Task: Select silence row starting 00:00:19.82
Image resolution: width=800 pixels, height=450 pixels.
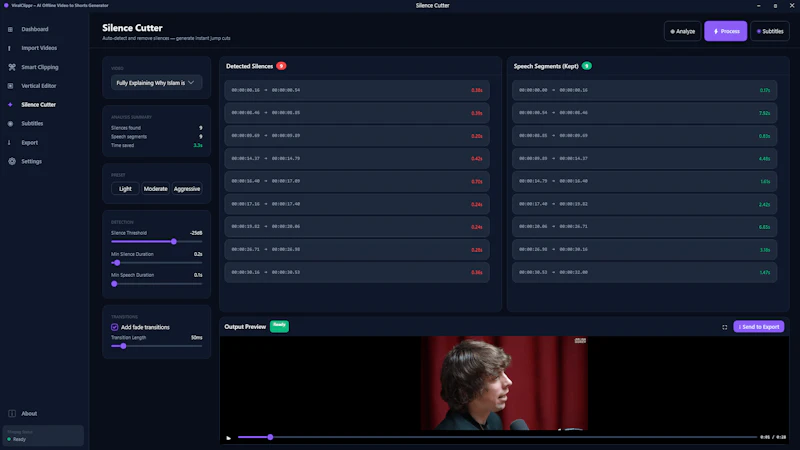Action: pyautogui.click(x=357, y=227)
